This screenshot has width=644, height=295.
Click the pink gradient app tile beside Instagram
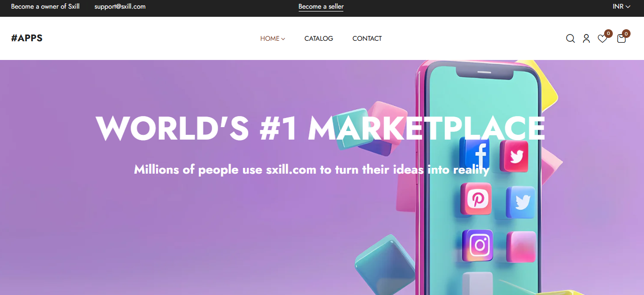pyautogui.click(x=521, y=247)
